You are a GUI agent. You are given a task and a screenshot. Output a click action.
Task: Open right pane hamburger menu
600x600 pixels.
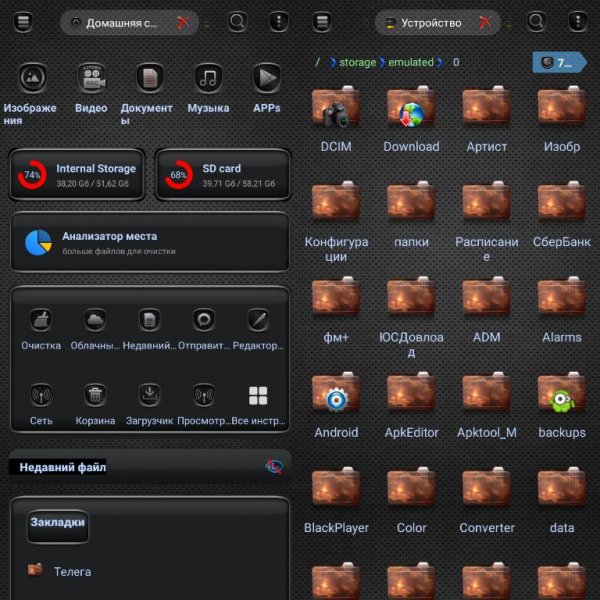322,22
